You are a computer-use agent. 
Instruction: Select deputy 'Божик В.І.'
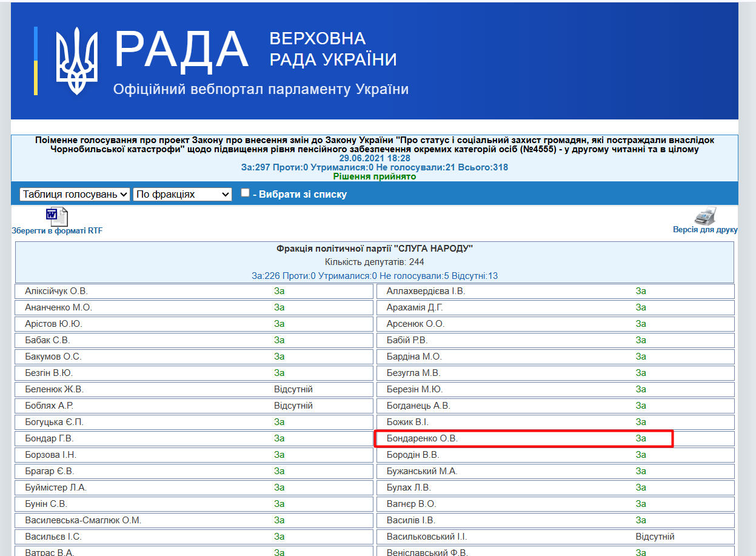coord(407,422)
